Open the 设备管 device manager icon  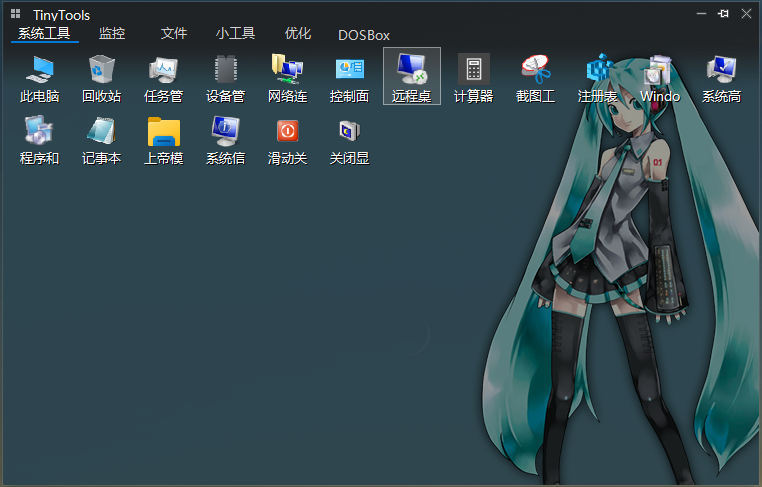pyautogui.click(x=225, y=76)
